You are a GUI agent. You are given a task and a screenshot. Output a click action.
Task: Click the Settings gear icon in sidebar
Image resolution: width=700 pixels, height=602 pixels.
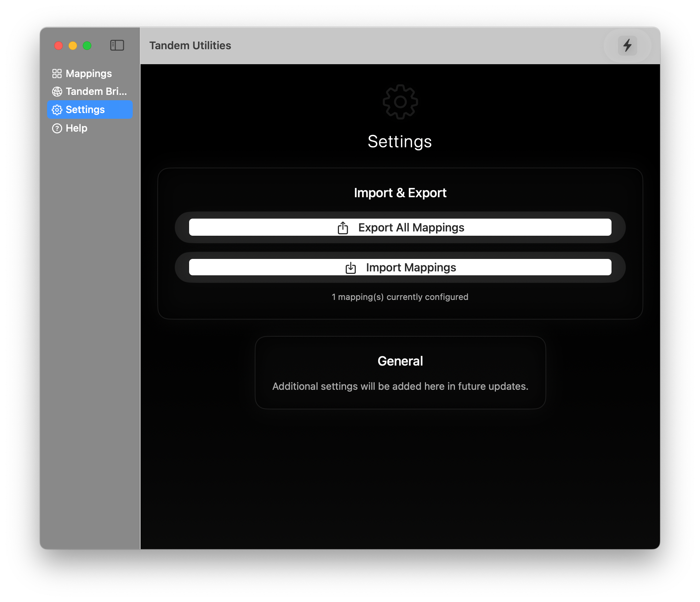click(57, 110)
